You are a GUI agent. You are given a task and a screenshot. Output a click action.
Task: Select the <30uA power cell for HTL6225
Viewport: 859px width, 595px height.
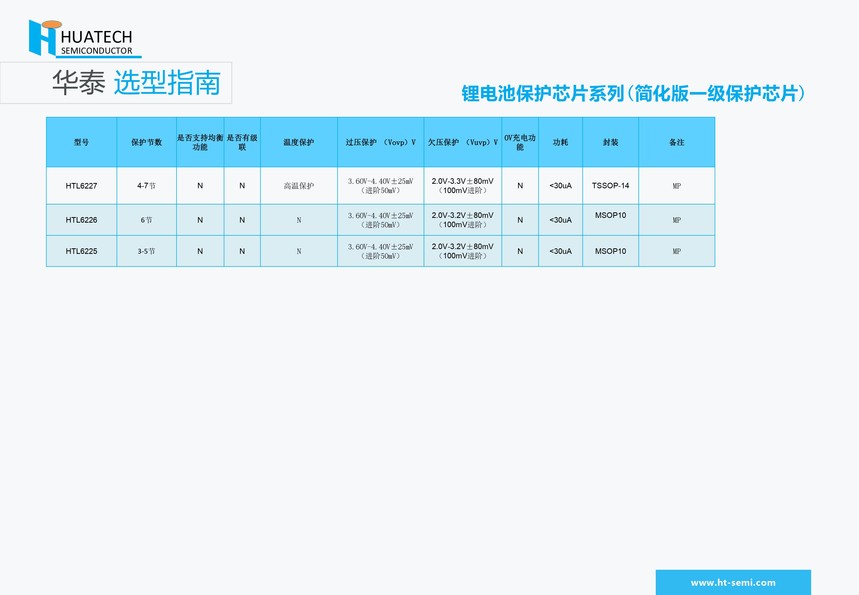[560, 251]
